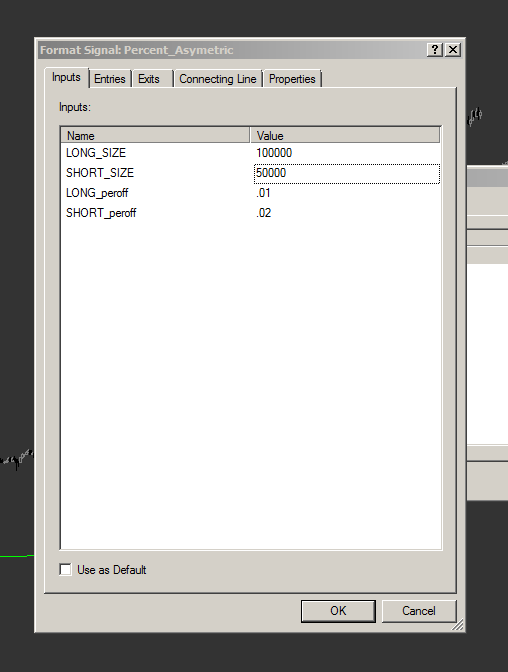The image size is (508, 672).
Task: Enable the Use as Default checkbox
Action: tap(65, 570)
